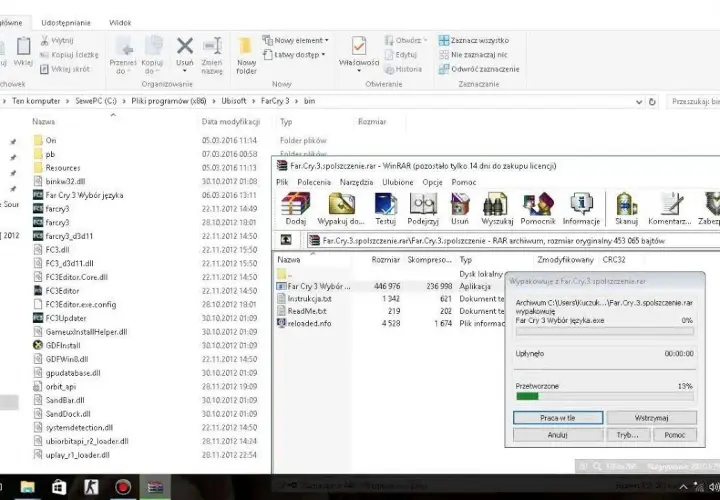Viewport: 720px width, 500px height.
Task: Open the Opcje menu in WinRAR
Action: (432, 182)
